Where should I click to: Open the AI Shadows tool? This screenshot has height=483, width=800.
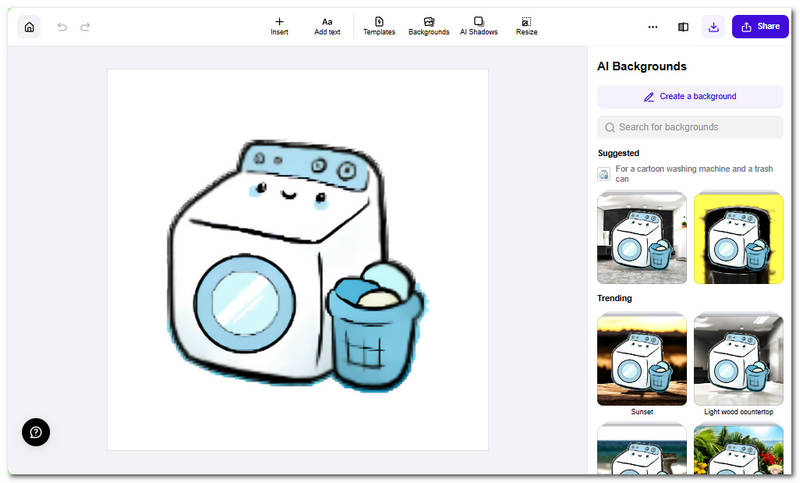(478, 26)
